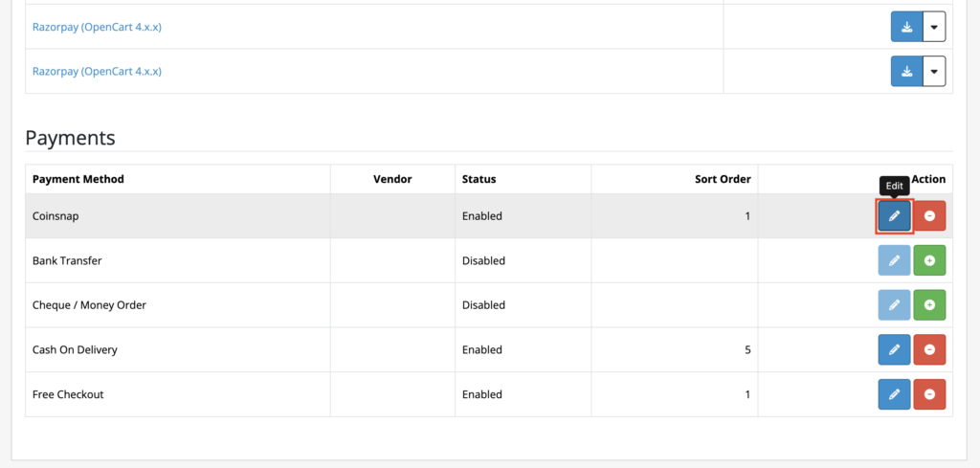
Task: Download the lower Razorpay extension
Action: (x=906, y=71)
